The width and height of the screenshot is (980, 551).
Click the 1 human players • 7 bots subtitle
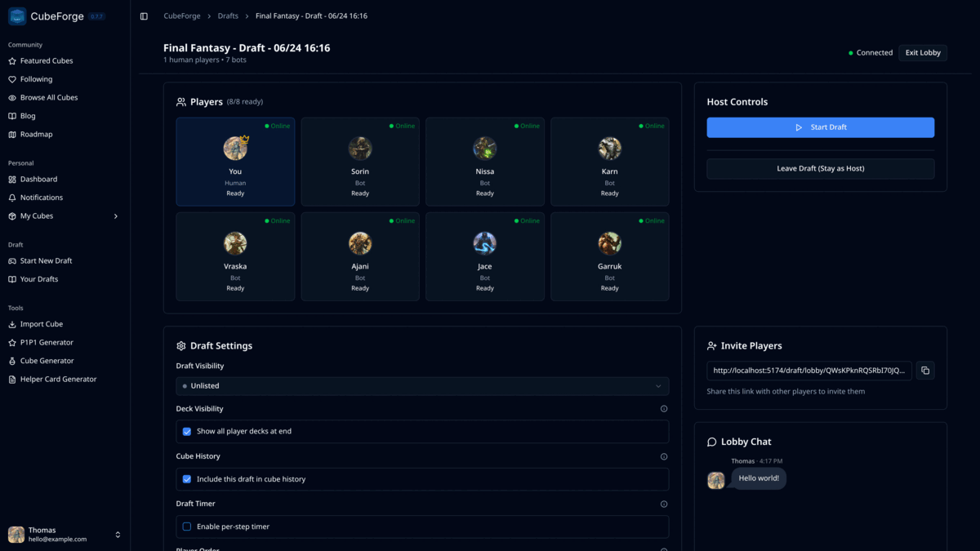coord(205,60)
